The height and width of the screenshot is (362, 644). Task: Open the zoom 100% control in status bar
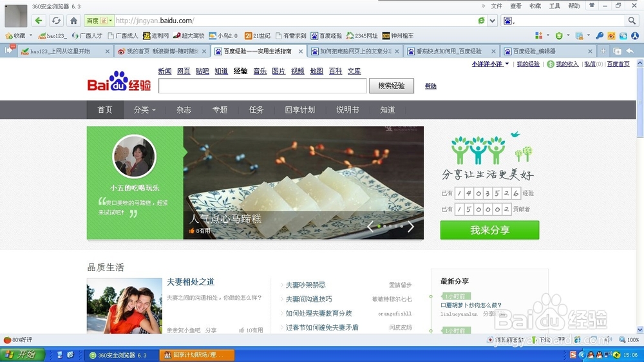point(629,340)
